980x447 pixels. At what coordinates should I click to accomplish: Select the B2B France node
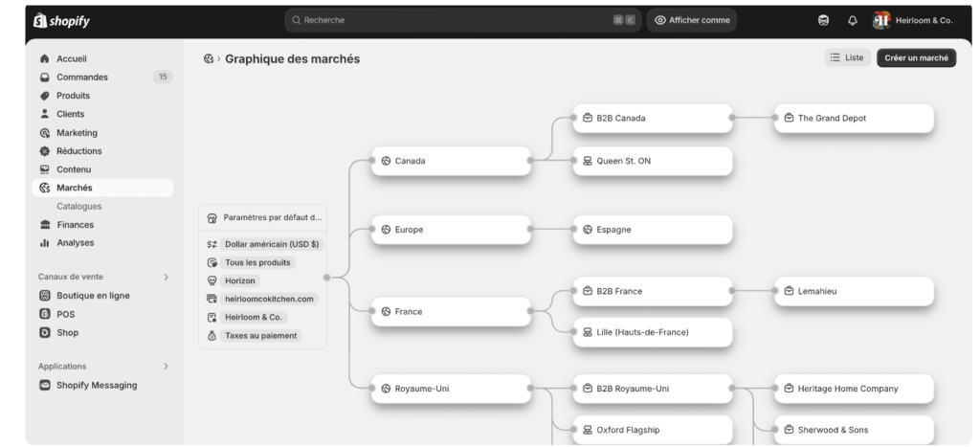tap(653, 291)
